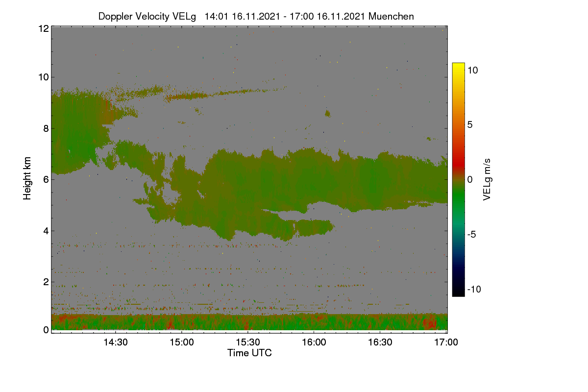
Task: Select the 15:00 time axis label
Action: 181,342
